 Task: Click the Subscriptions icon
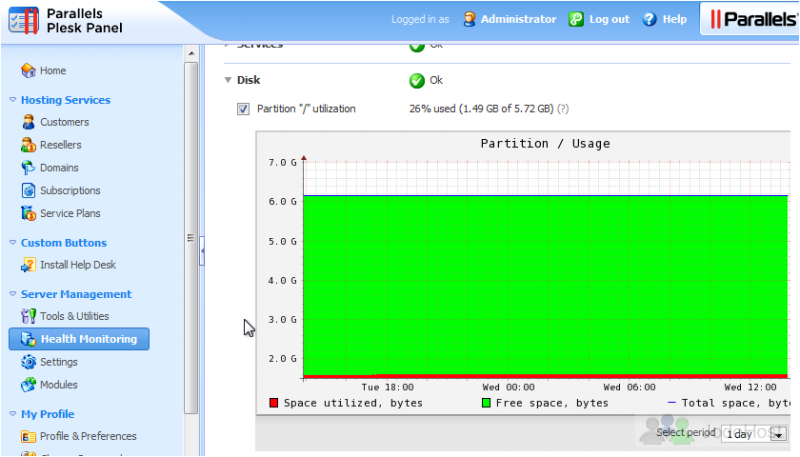pyautogui.click(x=28, y=190)
